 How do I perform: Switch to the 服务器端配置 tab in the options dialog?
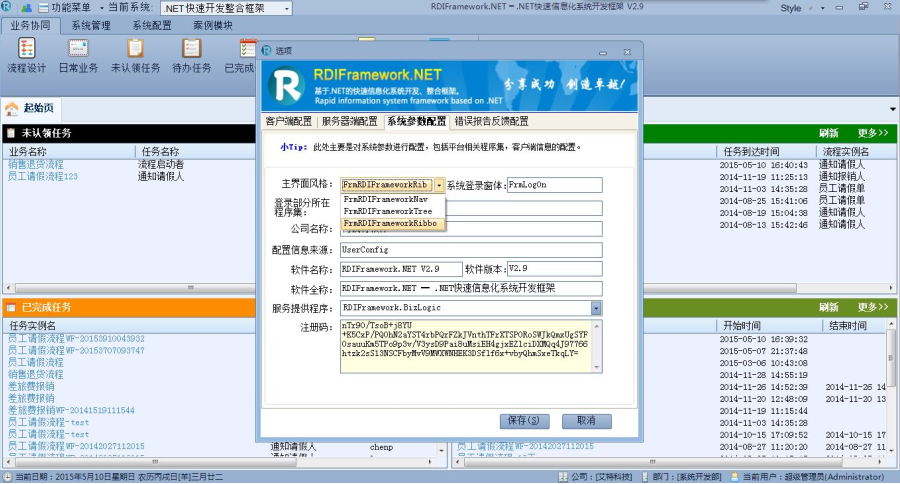click(350, 121)
